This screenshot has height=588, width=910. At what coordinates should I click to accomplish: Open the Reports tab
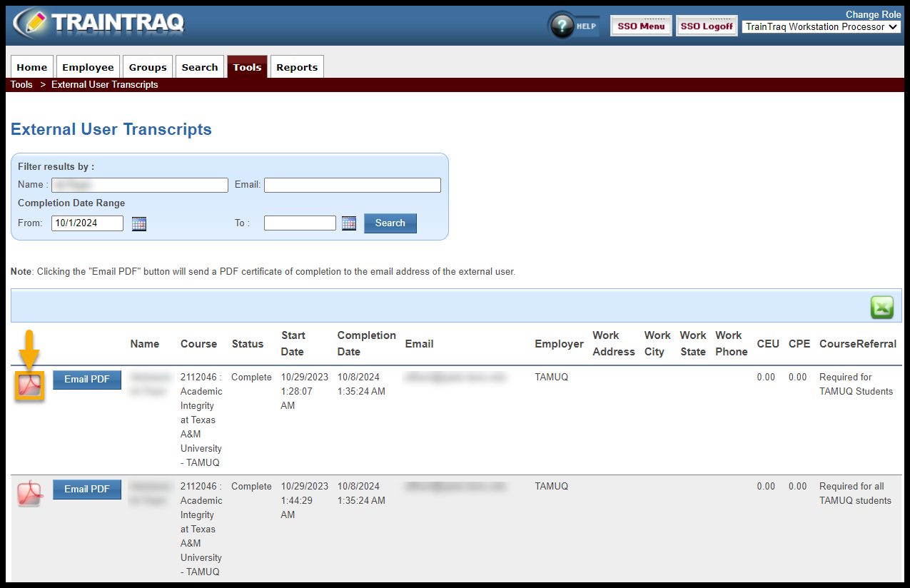[297, 67]
